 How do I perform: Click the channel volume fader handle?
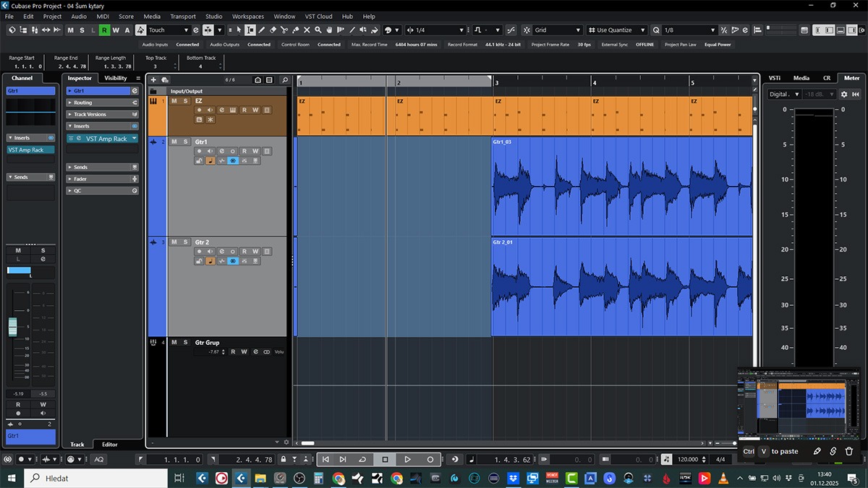[12, 327]
